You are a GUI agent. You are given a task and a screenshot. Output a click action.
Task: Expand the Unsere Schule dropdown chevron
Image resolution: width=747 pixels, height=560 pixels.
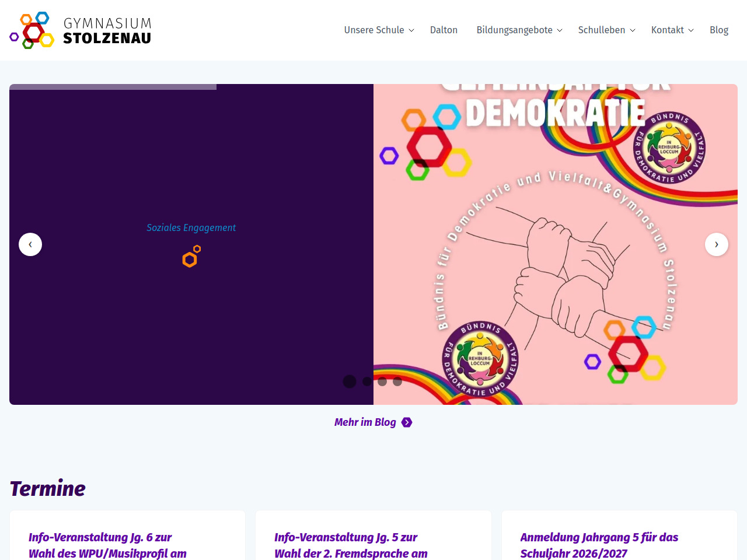(x=411, y=30)
